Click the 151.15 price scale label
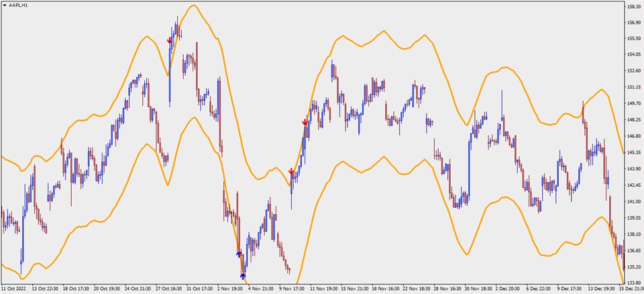This screenshot has height=294, width=644. click(x=633, y=87)
